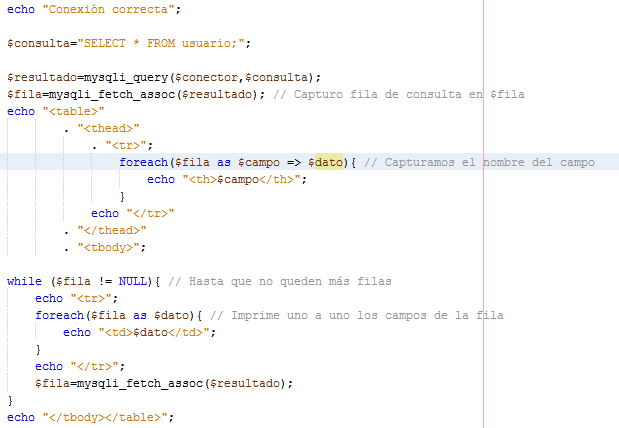Click the "<td>$dato</td>" string
Image resolution: width=619 pixels, height=428 pixels.
click(x=154, y=332)
